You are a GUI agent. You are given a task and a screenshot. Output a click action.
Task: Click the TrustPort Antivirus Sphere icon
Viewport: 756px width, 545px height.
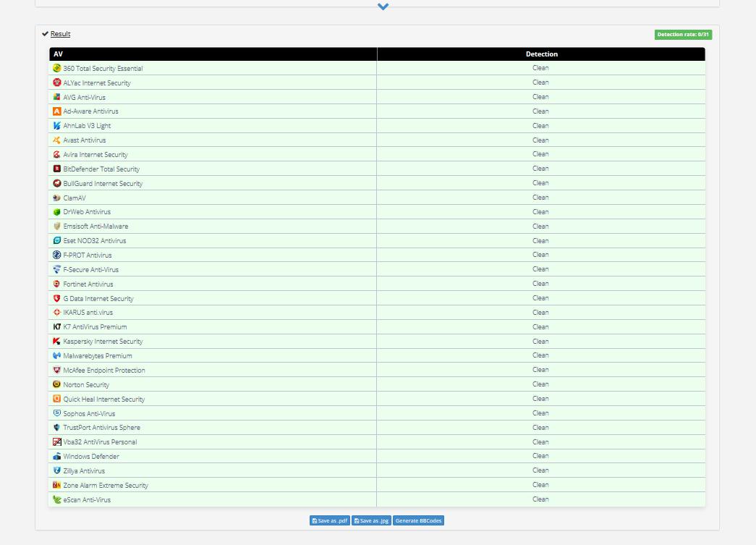[x=57, y=427]
